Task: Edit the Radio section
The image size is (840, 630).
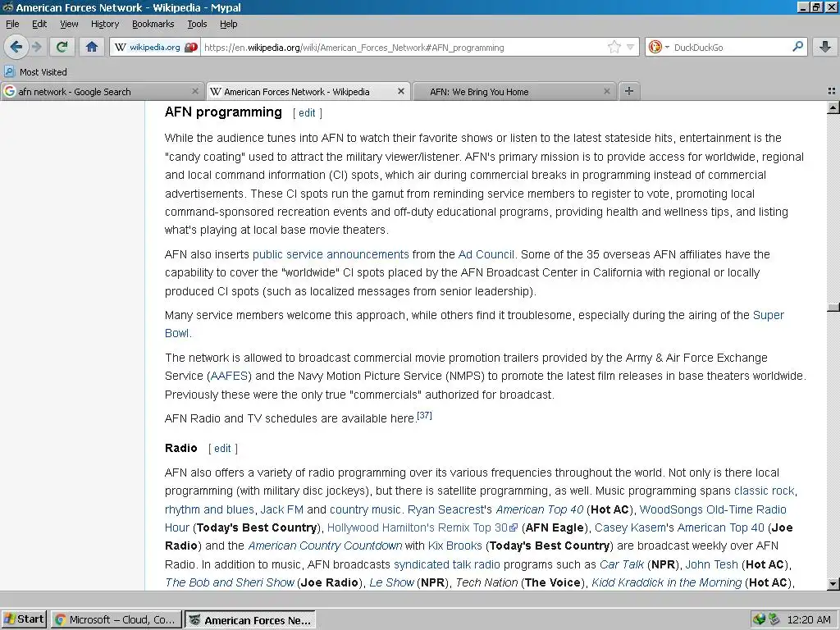Action: [x=222, y=449]
